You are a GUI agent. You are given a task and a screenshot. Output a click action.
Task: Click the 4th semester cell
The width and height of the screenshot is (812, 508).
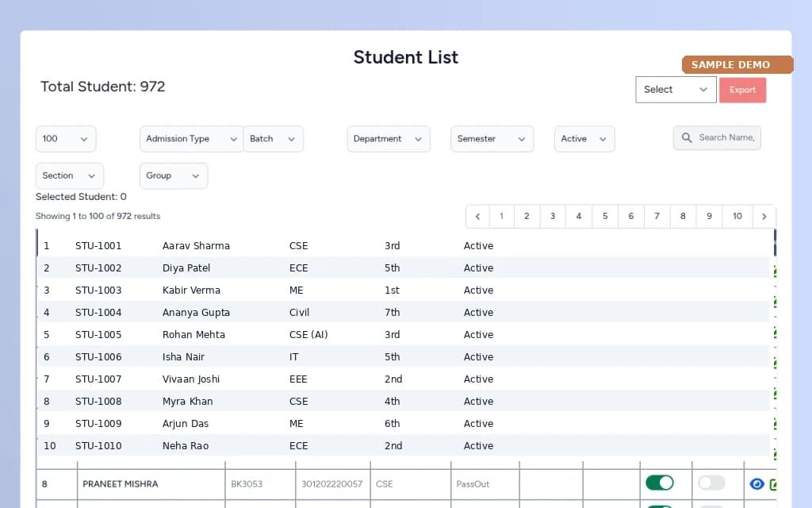392,402
